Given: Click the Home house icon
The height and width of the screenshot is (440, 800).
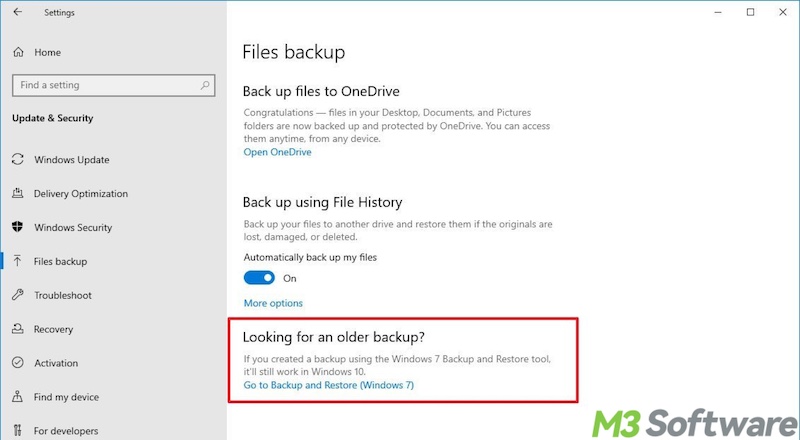Looking at the screenshot, I should click(18, 51).
